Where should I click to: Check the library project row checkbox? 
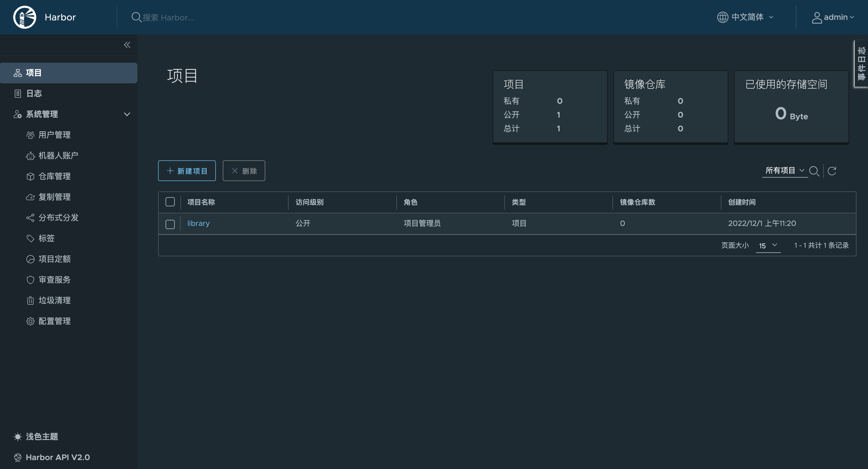pos(170,224)
